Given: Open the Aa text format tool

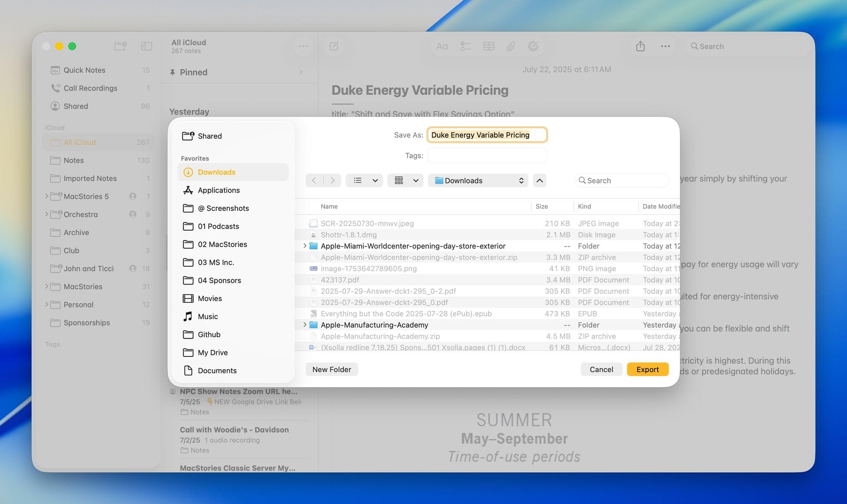Looking at the screenshot, I should tap(442, 46).
